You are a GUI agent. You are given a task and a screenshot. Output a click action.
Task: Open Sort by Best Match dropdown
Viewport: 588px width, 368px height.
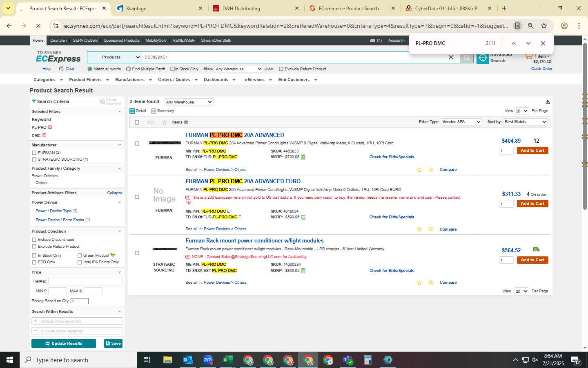[525, 122]
